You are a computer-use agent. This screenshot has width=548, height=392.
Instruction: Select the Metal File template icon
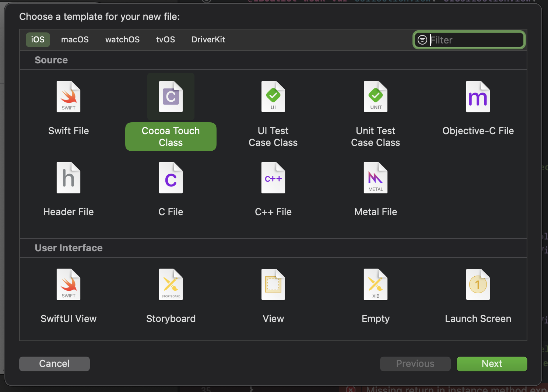376,178
